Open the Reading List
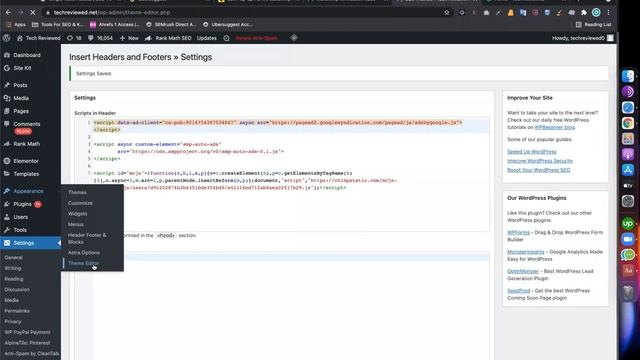This screenshot has height=360, width=640. 593,24
